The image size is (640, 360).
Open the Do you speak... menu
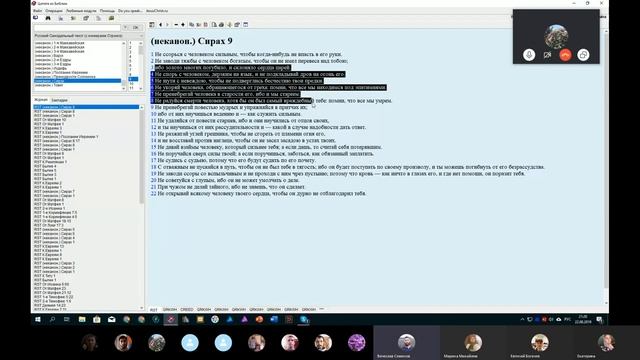[x=130, y=11]
